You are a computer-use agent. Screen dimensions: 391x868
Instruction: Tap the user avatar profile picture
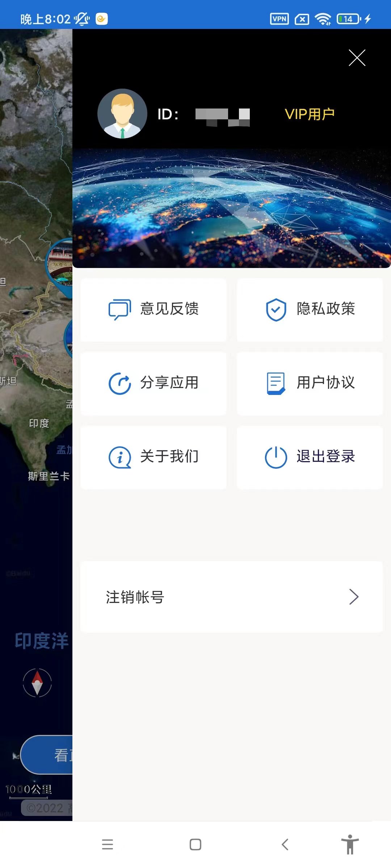pyautogui.click(x=122, y=114)
